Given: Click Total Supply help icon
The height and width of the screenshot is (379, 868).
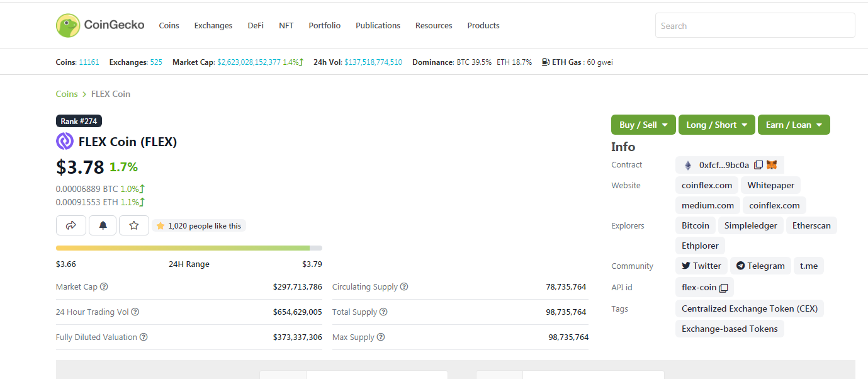Looking at the screenshot, I should [x=383, y=312].
